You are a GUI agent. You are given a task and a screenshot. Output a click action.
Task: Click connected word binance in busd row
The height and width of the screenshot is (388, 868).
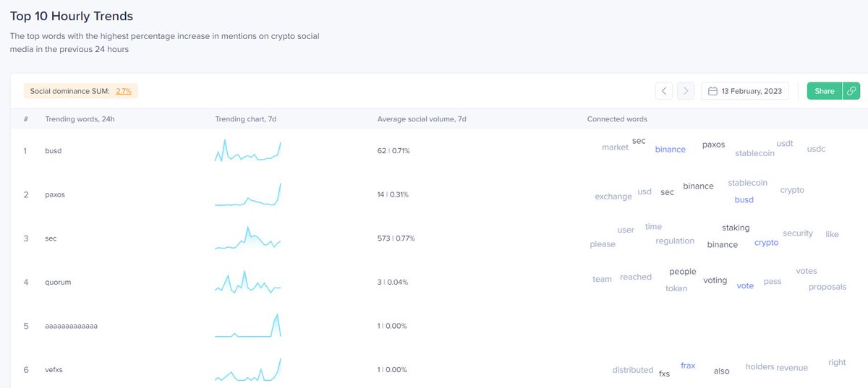tap(671, 150)
